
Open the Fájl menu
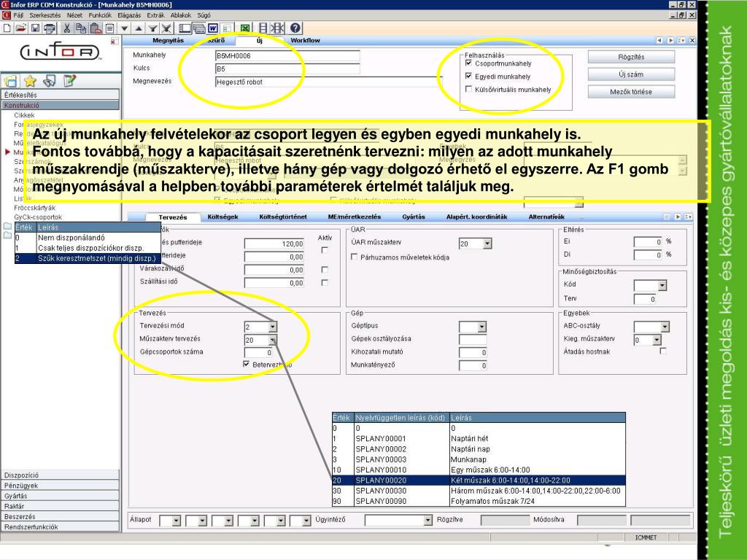18,15
